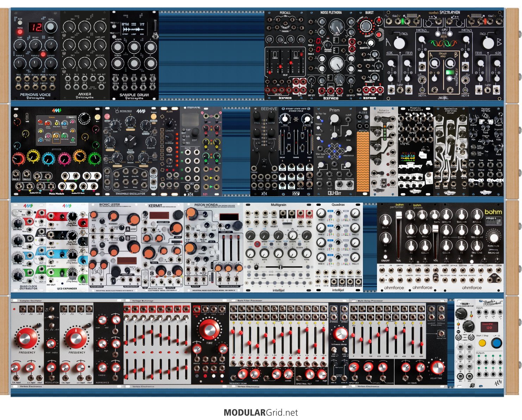Viewport: 522px width, 420px height.
Task: Click the 'SAMPLE DRUM' module name
Action: tap(134, 95)
